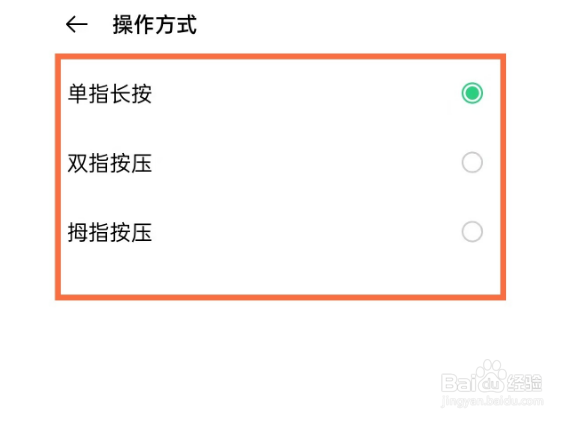Click empty area below 拇指按压 option
The image size is (575, 421).
281,271
